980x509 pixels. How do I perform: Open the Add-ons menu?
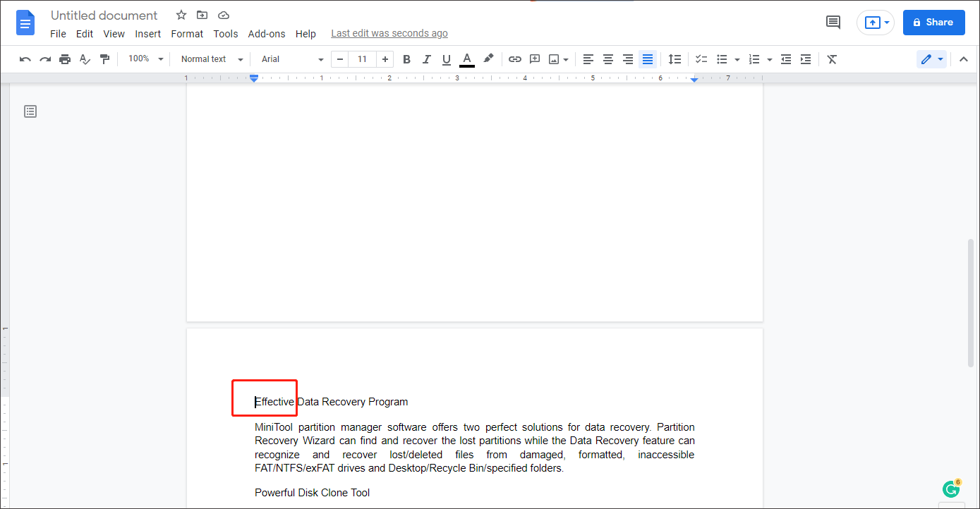267,33
